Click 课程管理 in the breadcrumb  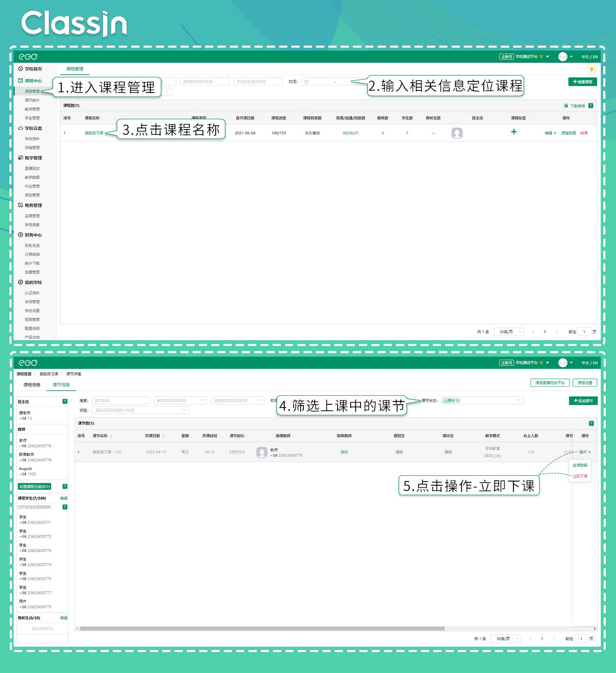click(x=24, y=374)
